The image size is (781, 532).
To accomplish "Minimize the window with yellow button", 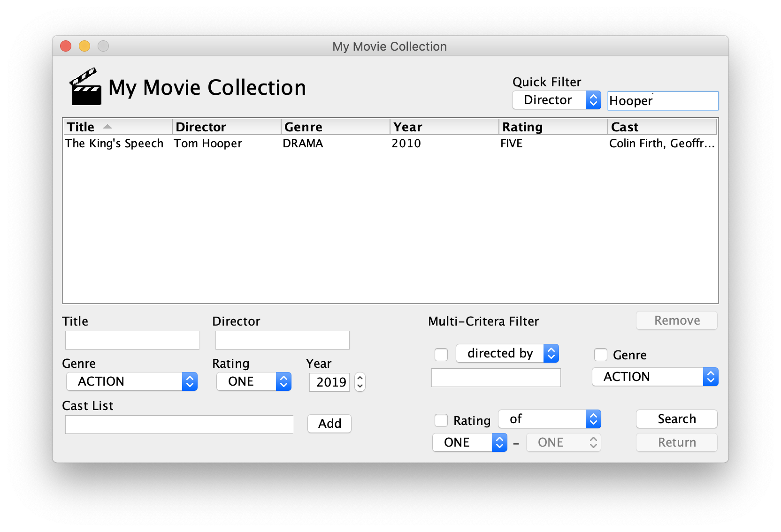I will coord(84,46).
